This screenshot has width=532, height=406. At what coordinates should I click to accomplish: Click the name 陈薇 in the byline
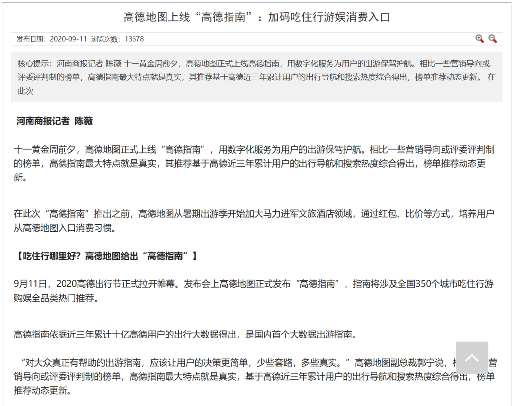point(84,121)
